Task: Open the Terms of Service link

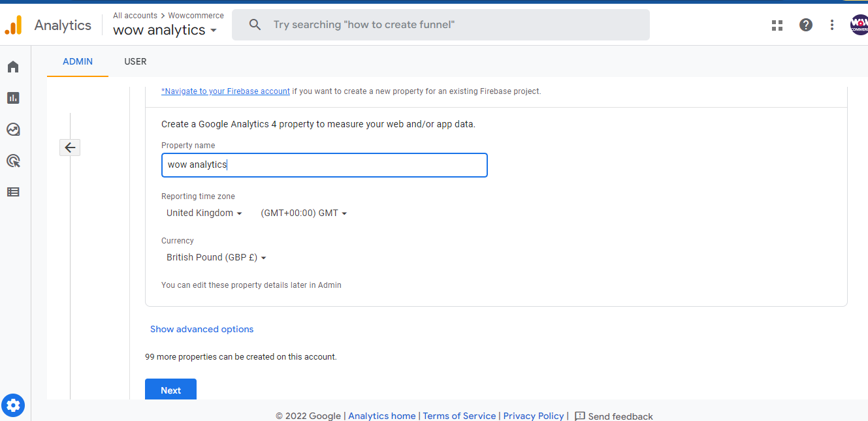Action: click(x=459, y=416)
